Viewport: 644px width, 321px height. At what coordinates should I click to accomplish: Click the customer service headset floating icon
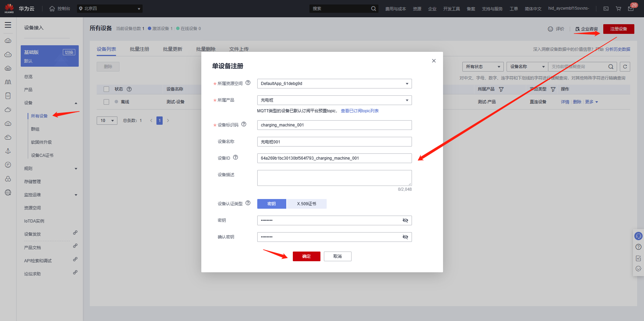[x=638, y=236]
